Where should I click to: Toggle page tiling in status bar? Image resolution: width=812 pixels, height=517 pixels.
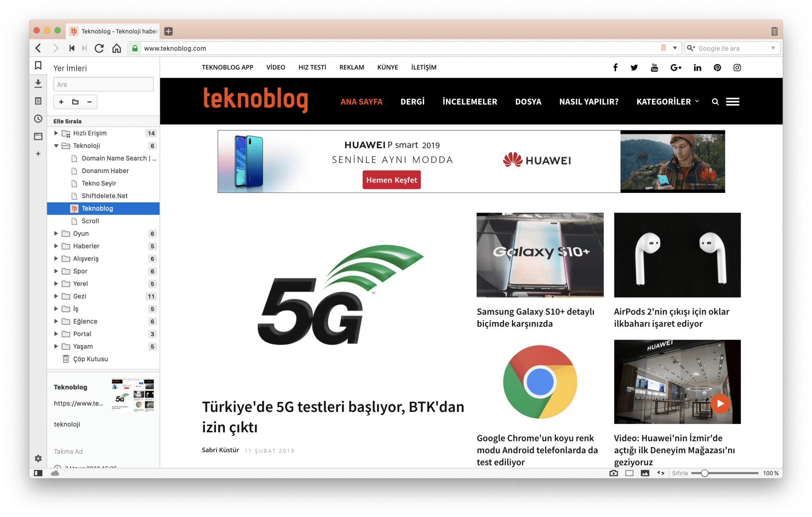coord(629,473)
